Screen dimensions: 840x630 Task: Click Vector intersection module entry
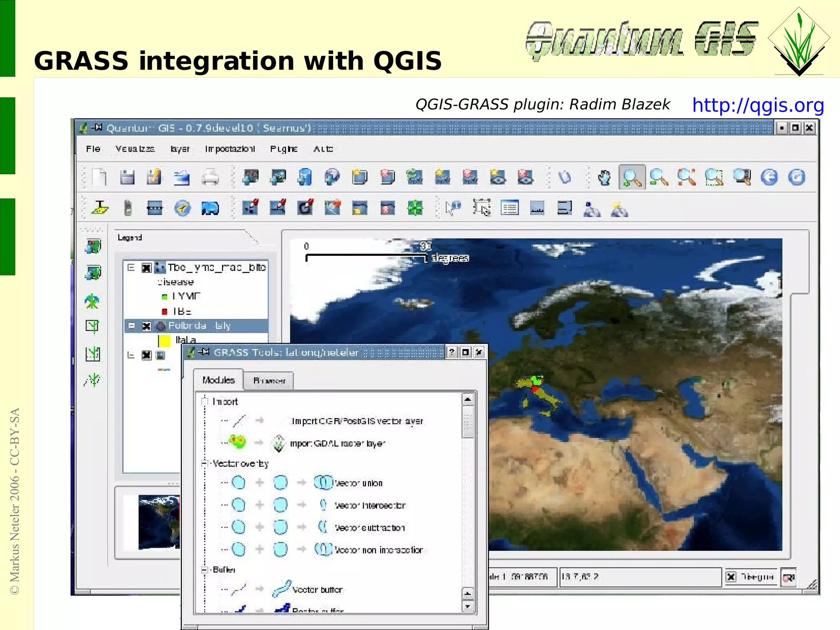point(370,506)
